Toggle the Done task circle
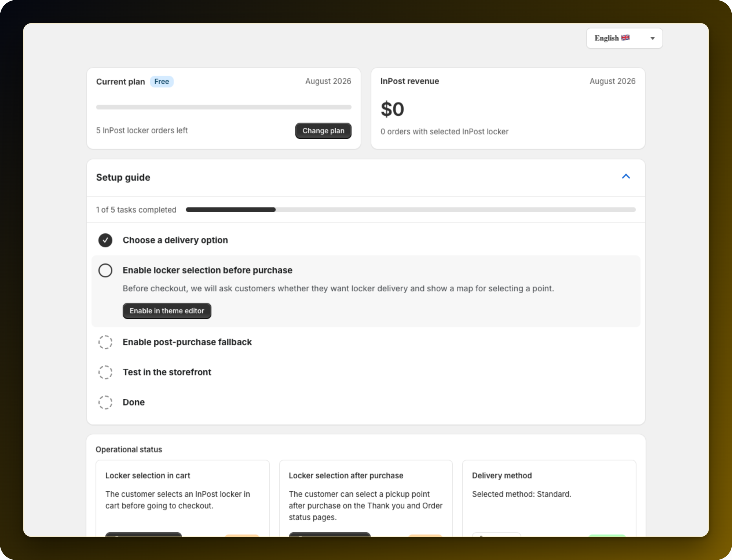The width and height of the screenshot is (732, 560). pos(105,402)
